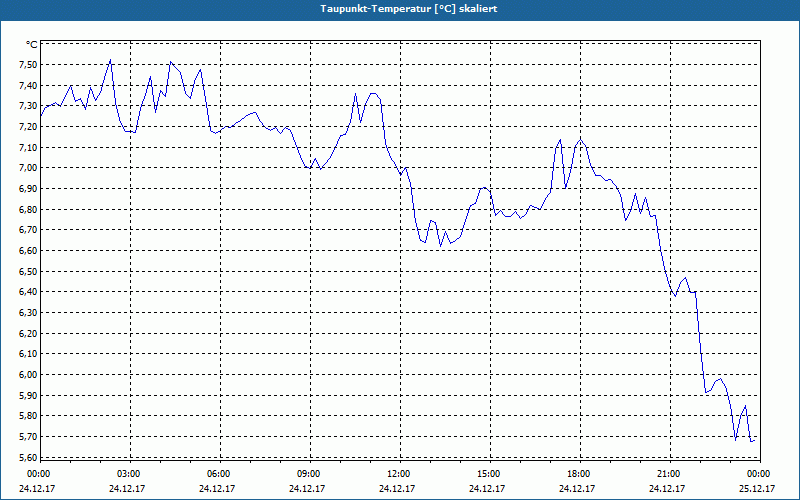Click the 12:00 x-axis time
Image resolution: width=800 pixels, height=500 pixels.
(398, 474)
